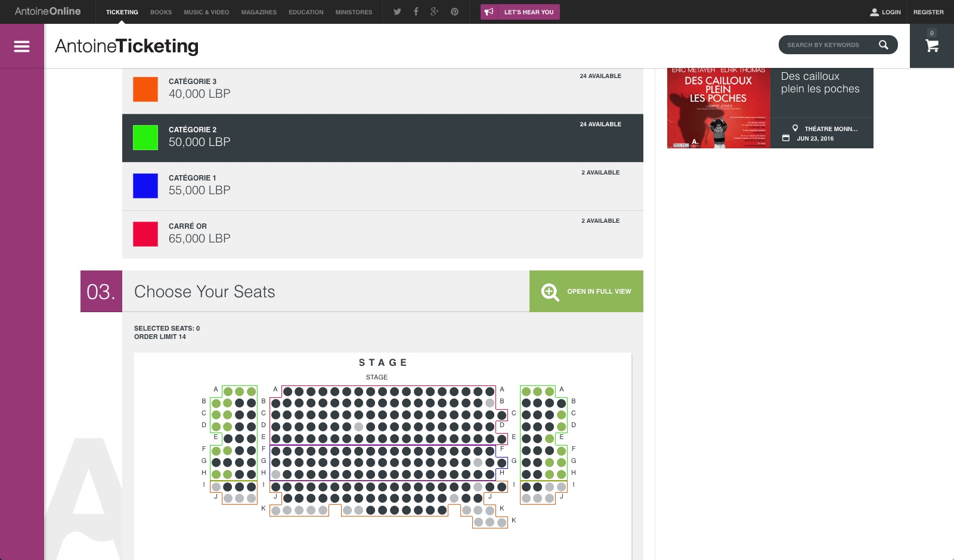Open the hamburger side menu

coord(21,46)
